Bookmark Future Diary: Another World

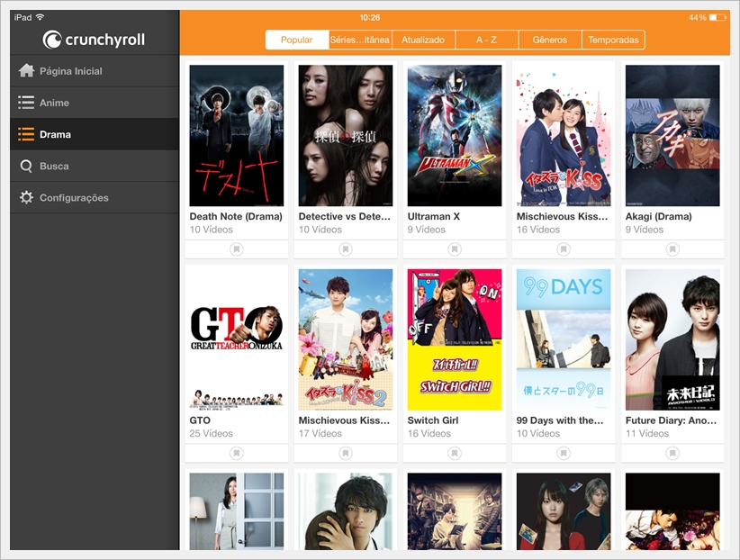click(672, 453)
